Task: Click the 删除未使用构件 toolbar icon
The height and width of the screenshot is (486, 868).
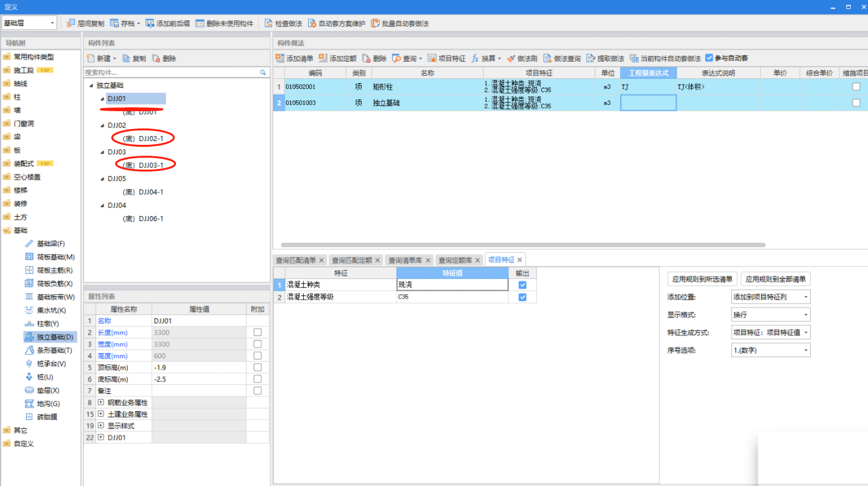Action: pyautogui.click(x=200, y=24)
